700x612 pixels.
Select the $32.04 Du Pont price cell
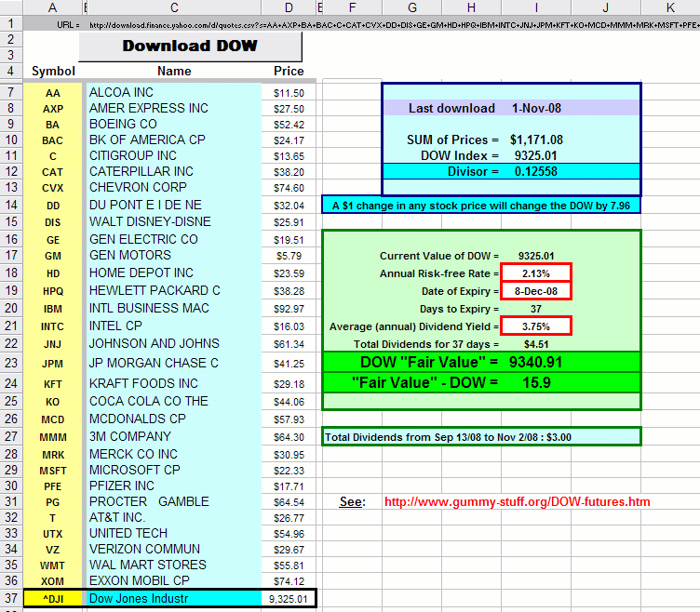289,206
